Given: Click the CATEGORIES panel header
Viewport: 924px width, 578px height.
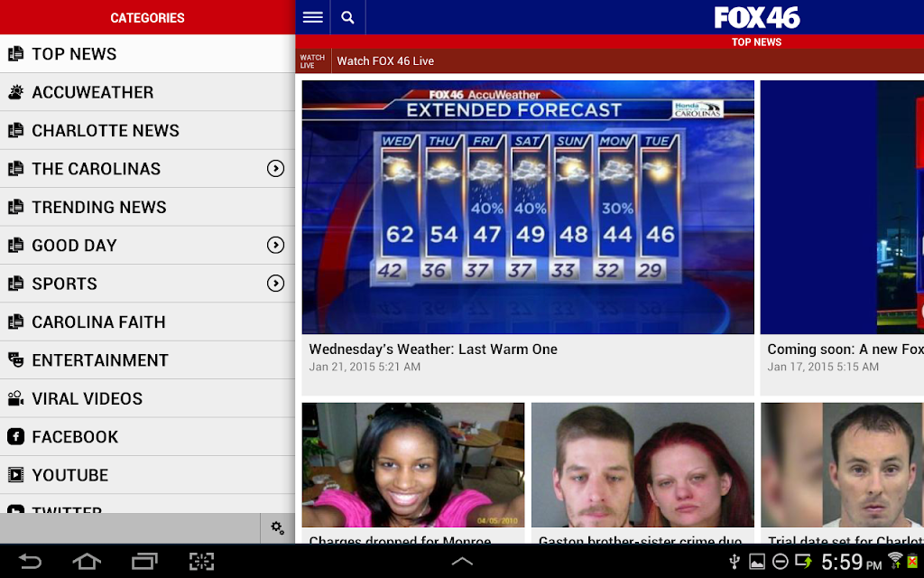Looking at the screenshot, I should point(147,18).
